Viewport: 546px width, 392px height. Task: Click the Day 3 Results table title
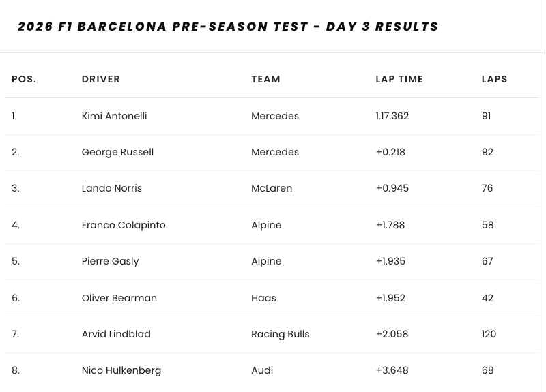(228, 27)
